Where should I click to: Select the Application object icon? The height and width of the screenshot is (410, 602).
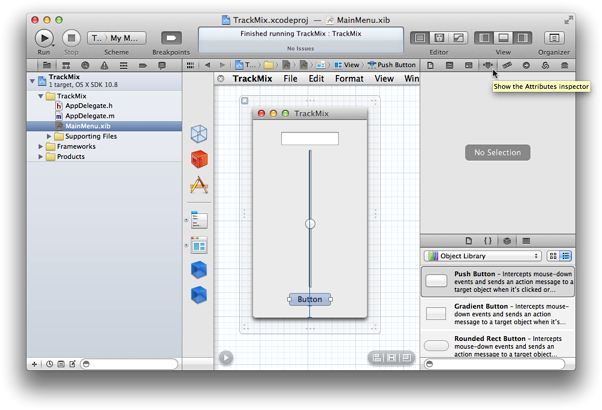click(199, 185)
